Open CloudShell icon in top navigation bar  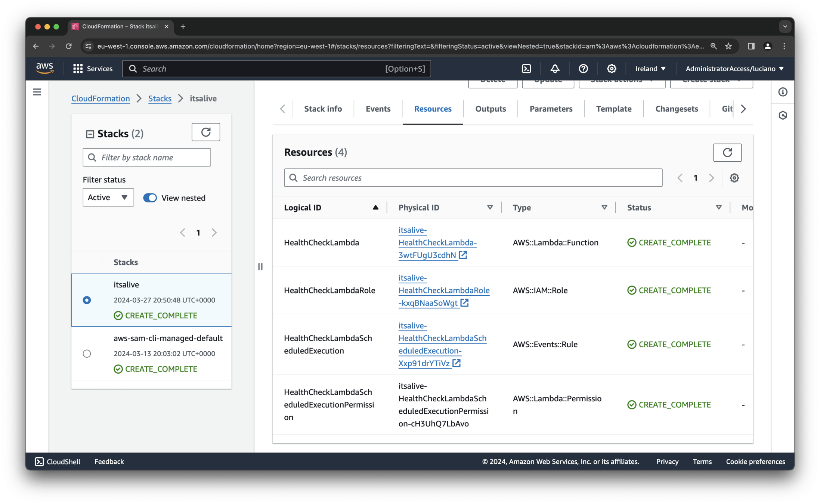(526, 69)
